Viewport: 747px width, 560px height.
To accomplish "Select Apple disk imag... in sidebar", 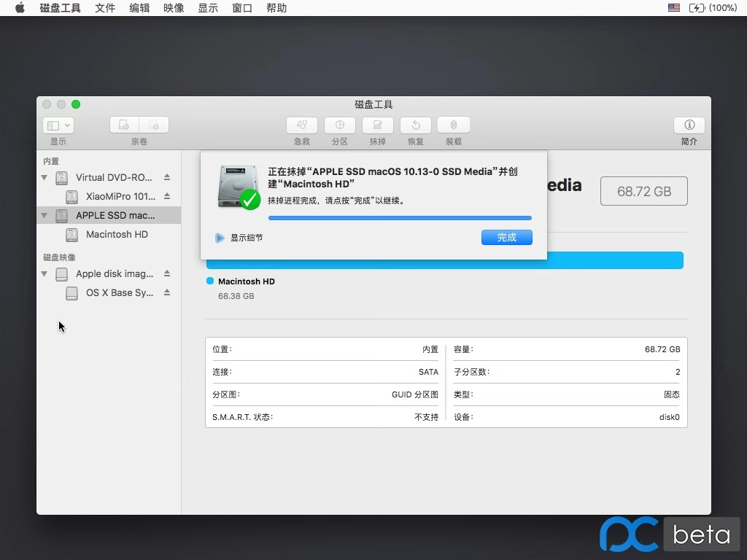I will pos(109,274).
